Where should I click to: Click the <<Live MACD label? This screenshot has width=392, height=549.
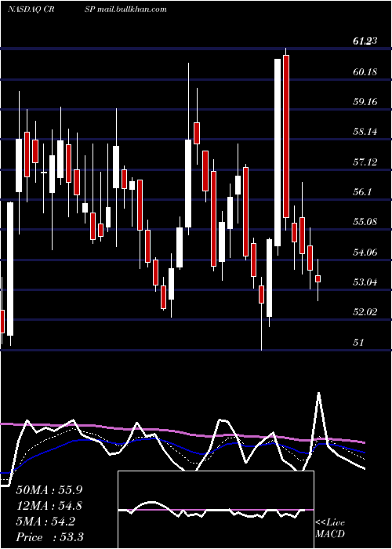click(x=330, y=528)
